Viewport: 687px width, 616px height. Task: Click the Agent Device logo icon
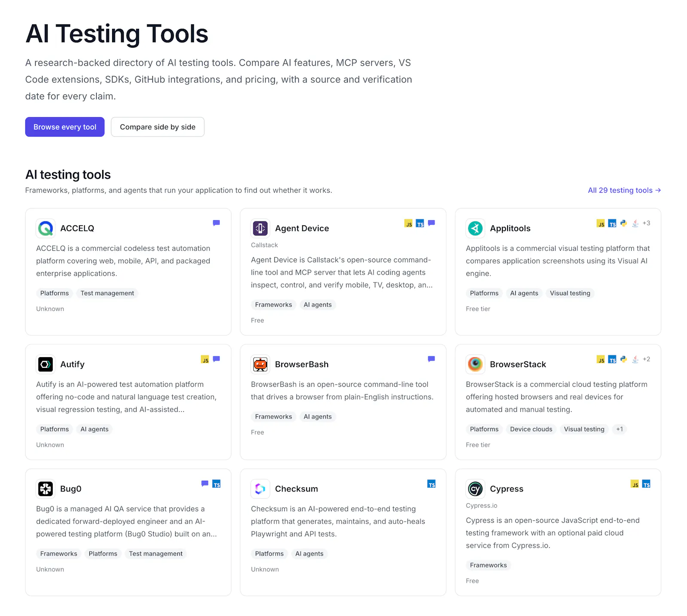point(260,228)
